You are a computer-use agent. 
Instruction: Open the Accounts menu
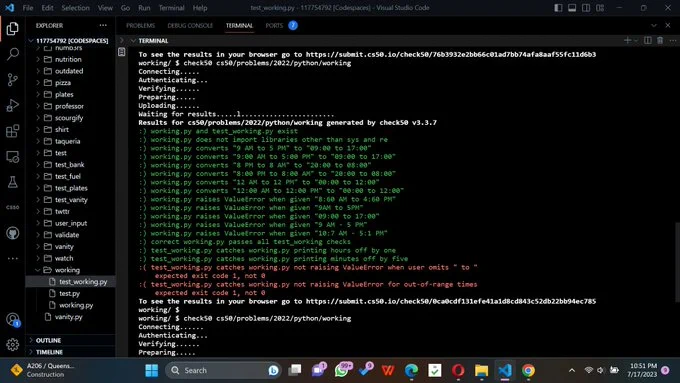pos(13,320)
